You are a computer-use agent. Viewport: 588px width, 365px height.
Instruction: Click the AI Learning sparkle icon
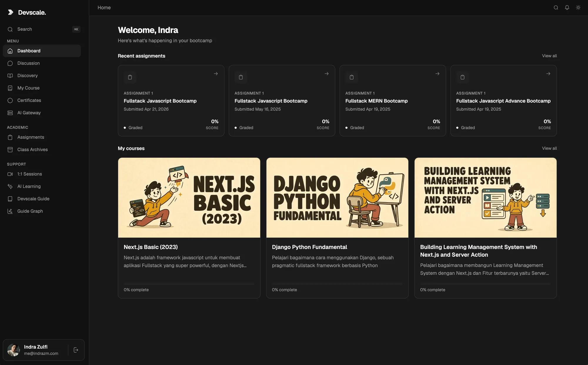point(10,186)
